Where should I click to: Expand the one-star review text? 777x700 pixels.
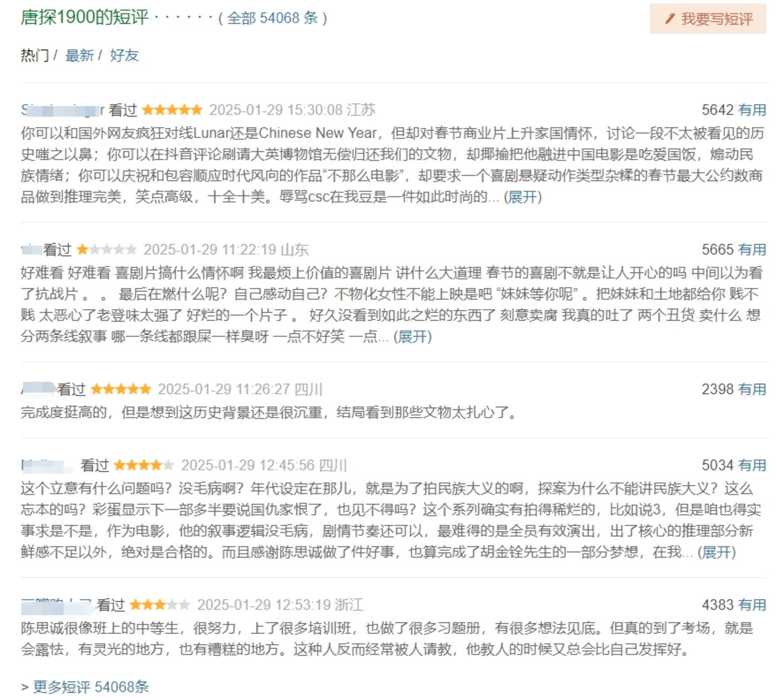pyautogui.click(x=413, y=337)
